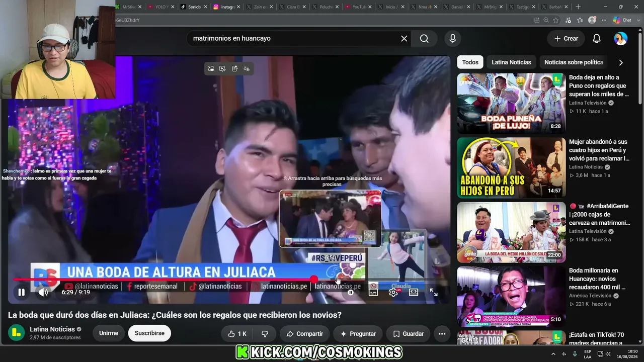Save the video with Guardar
644x362 pixels.
pyautogui.click(x=408, y=334)
